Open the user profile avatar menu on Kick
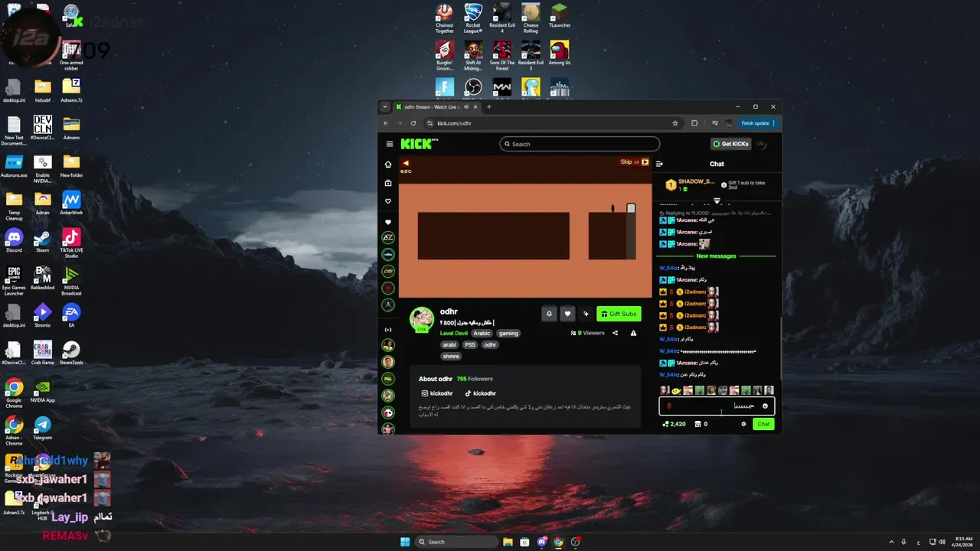The height and width of the screenshot is (551, 980). coord(763,144)
